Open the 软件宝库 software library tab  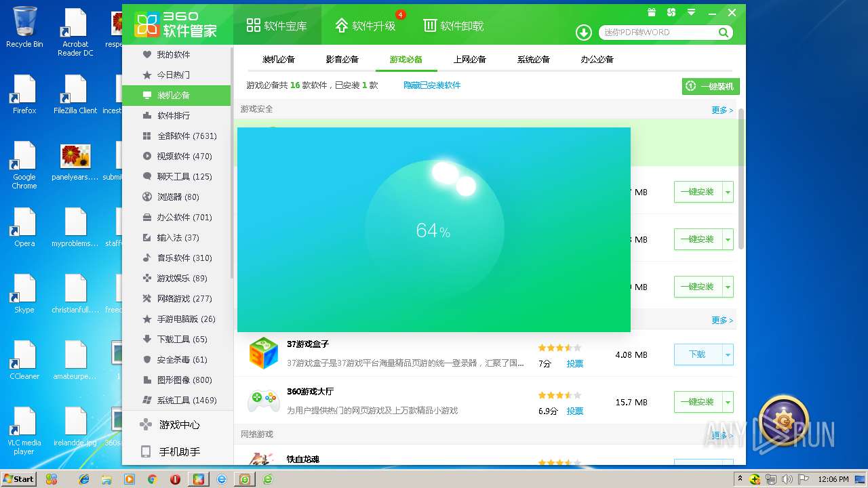pyautogui.click(x=276, y=26)
